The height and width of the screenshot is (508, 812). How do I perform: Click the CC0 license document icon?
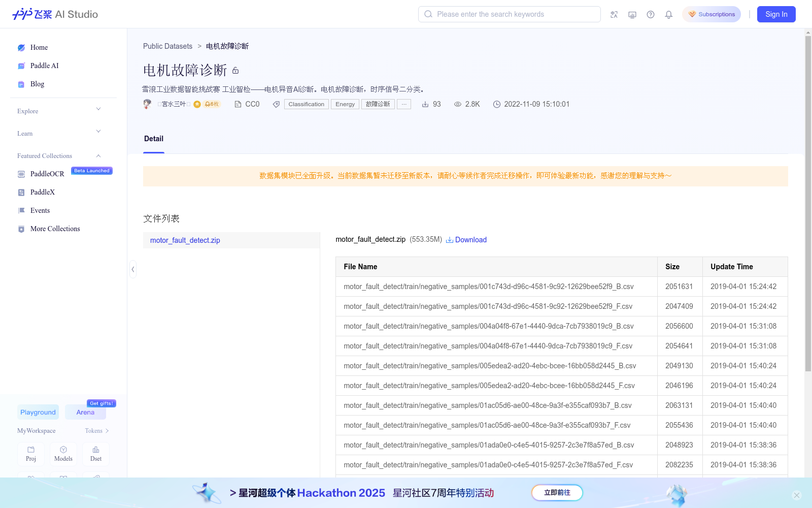pos(238,104)
